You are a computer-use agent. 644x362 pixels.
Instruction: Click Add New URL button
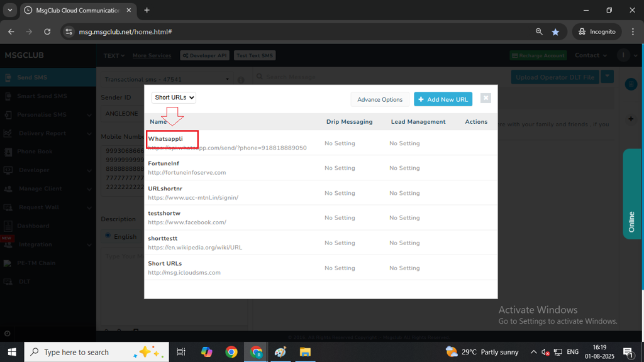click(443, 99)
